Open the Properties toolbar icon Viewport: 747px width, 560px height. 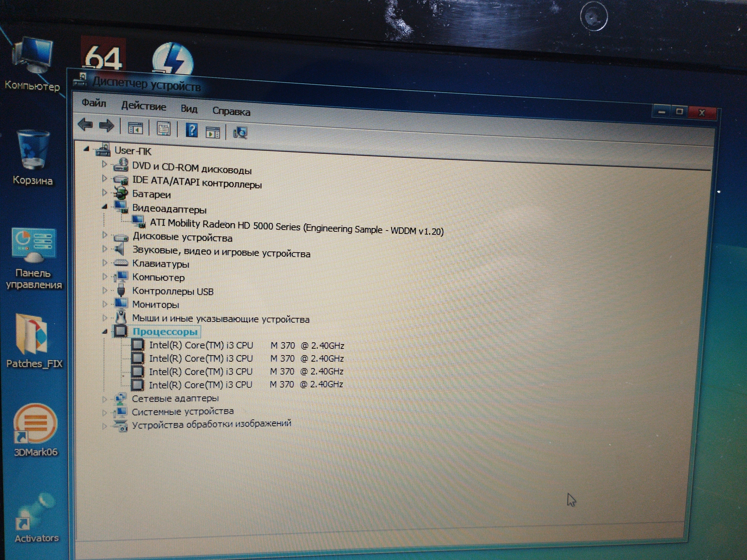[x=163, y=129]
